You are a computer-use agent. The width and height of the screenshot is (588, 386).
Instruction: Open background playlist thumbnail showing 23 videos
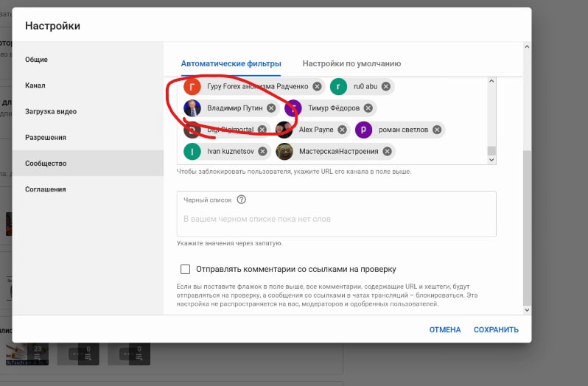pyautogui.click(x=27, y=354)
